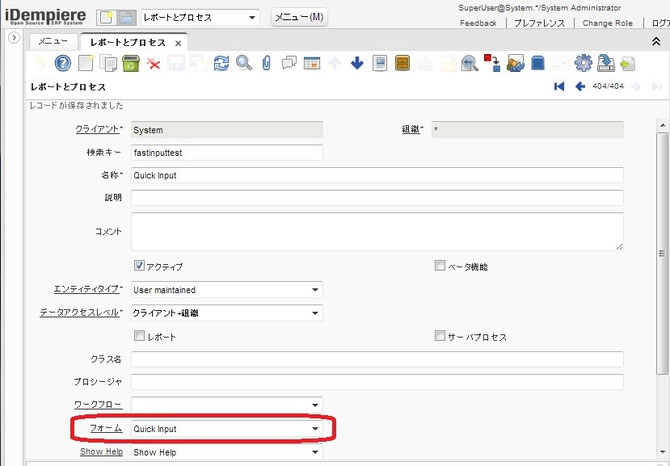
Task: Open the Archive cabinet icon
Action: pos(402,63)
